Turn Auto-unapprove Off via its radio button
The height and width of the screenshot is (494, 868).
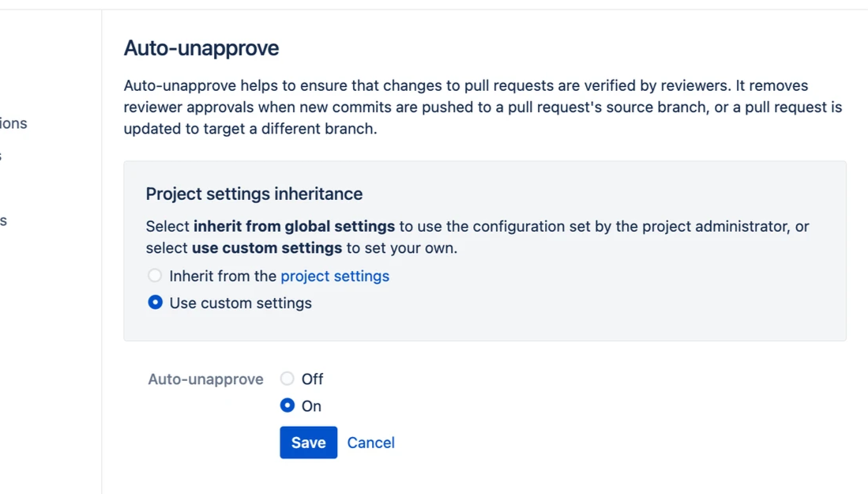[x=287, y=379]
